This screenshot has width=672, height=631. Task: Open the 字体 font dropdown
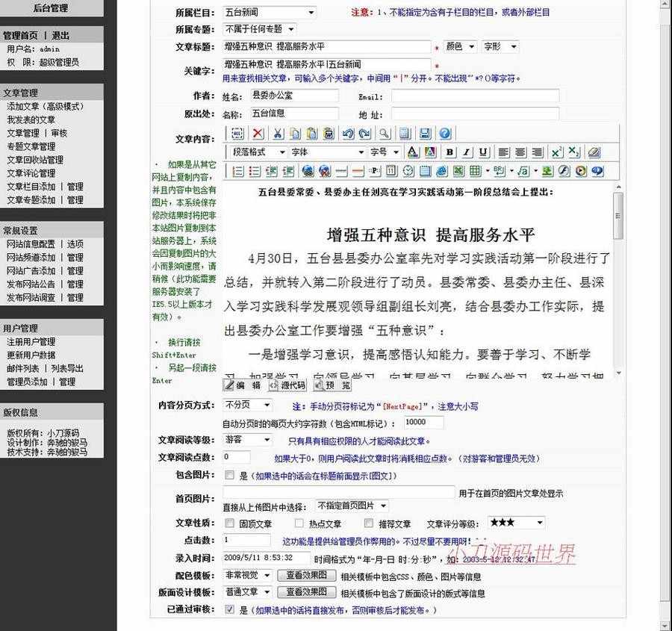328,152
